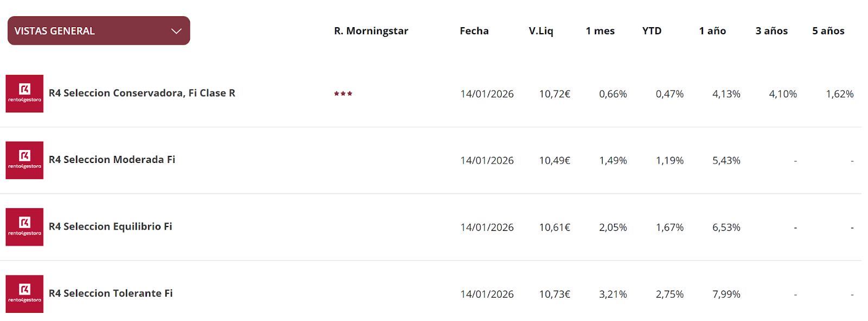Image resolution: width=868 pixels, height=321 pixels.
Task: Click the chevron arrow in Vistas General
Action: [176, 31]
